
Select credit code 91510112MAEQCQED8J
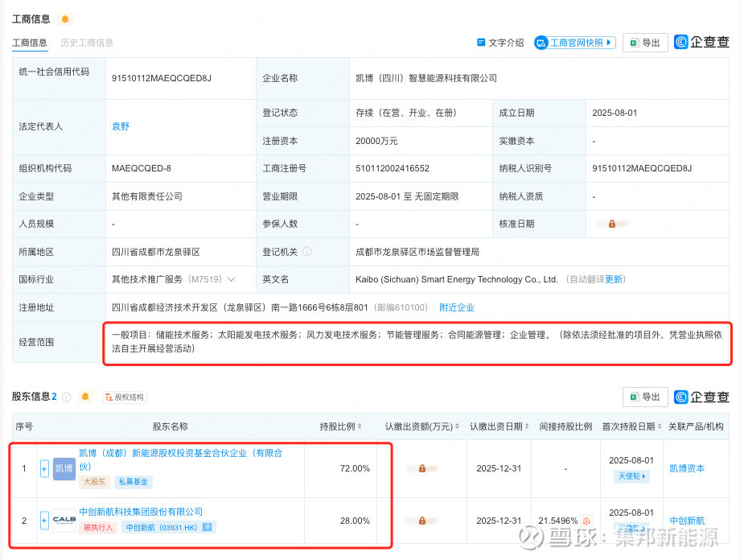tap(162, 78)
